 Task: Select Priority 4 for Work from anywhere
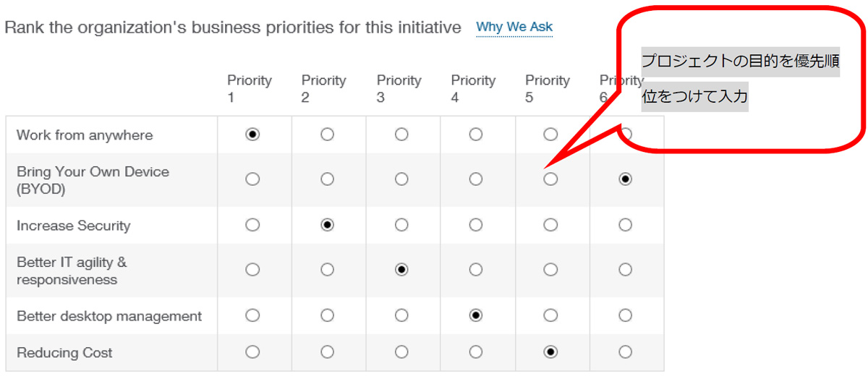pyautogui.click(x=475, y=135)
